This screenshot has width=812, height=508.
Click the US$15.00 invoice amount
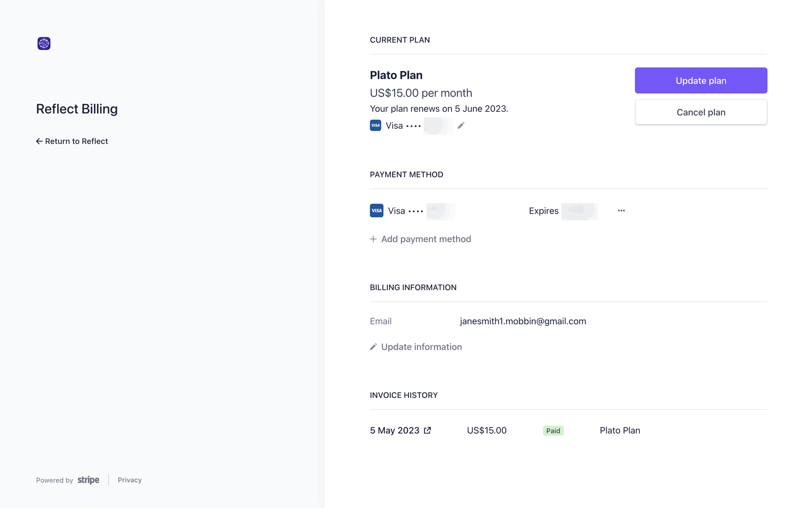pyautogui.click(x=487, y=430)
